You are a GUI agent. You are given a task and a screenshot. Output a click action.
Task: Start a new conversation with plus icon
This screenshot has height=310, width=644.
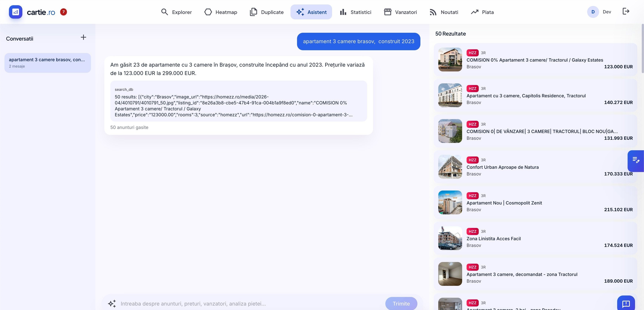(x=83, y=37)
